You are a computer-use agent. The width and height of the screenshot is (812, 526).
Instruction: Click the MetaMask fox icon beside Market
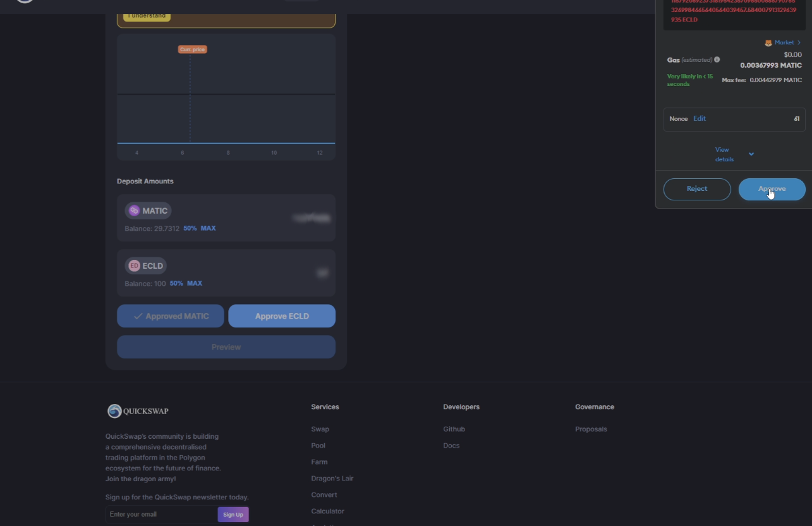tap(768, 43)
